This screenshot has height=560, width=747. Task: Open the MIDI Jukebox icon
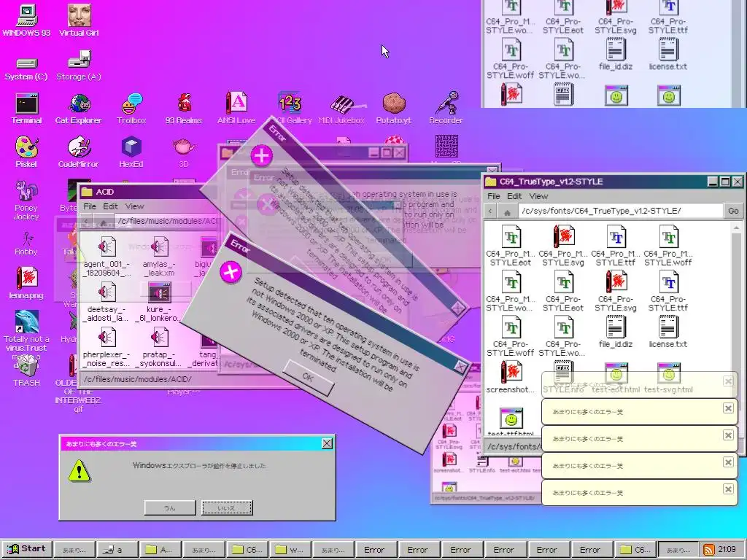[341, 109]
